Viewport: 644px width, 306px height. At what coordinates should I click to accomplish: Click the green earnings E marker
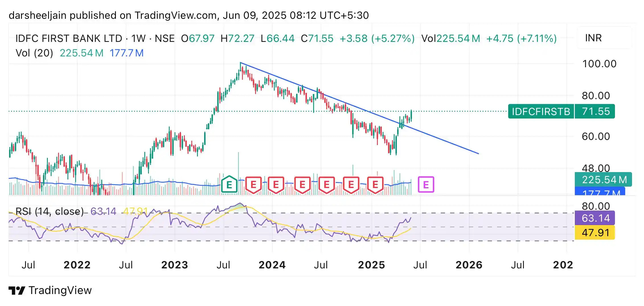tap(229, 184)
